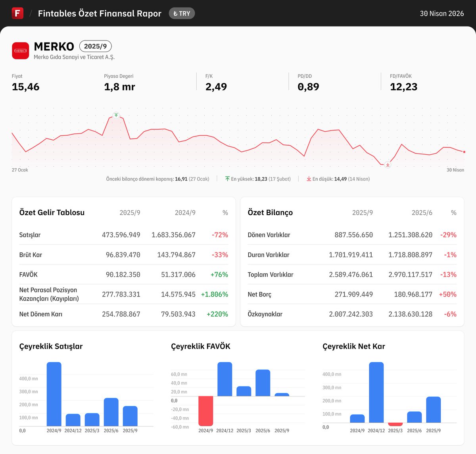Click the last price dot on chart
The image size is (476, 454).
tap(464, 152)
